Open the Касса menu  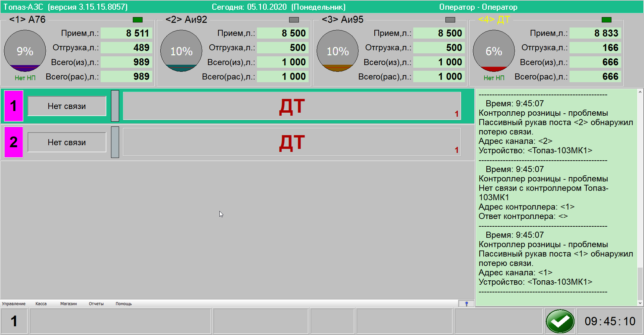(41, 304)
